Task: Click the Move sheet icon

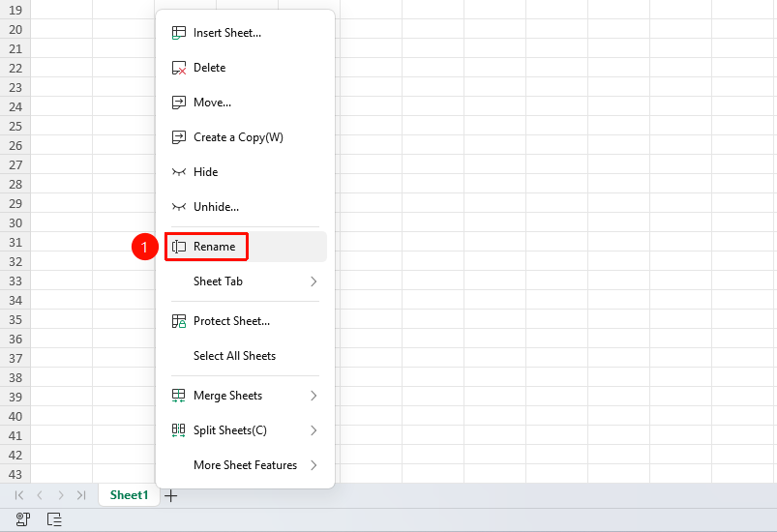Action: pos(178,102)
